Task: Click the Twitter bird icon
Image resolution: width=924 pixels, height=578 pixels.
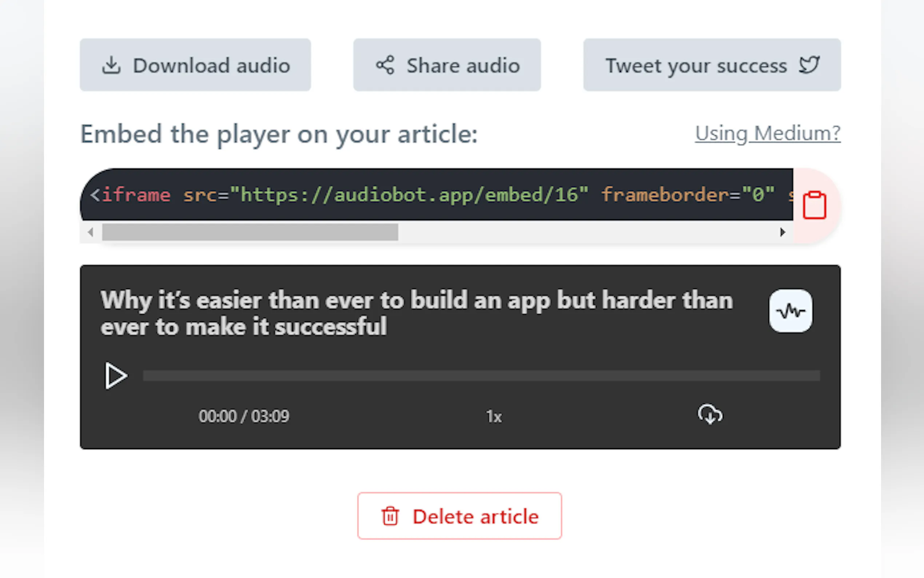Action: (x=809, y=65)
